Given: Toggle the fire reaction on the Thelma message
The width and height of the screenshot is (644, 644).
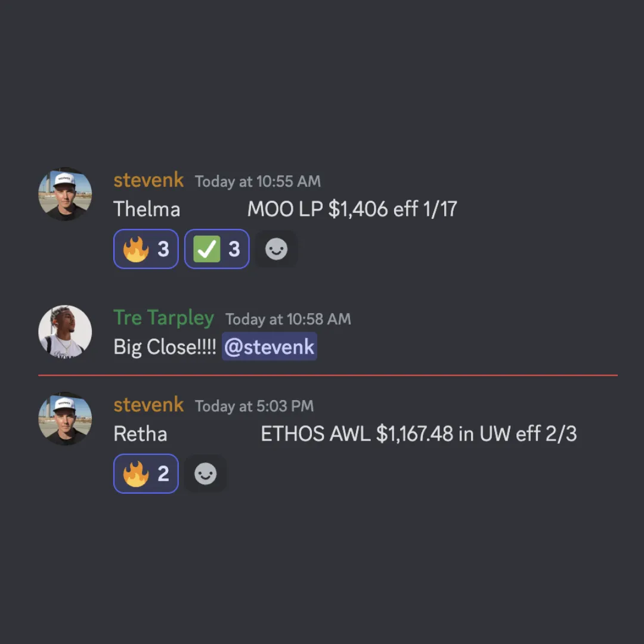Looking at the screenshot, I should point(146,249).
